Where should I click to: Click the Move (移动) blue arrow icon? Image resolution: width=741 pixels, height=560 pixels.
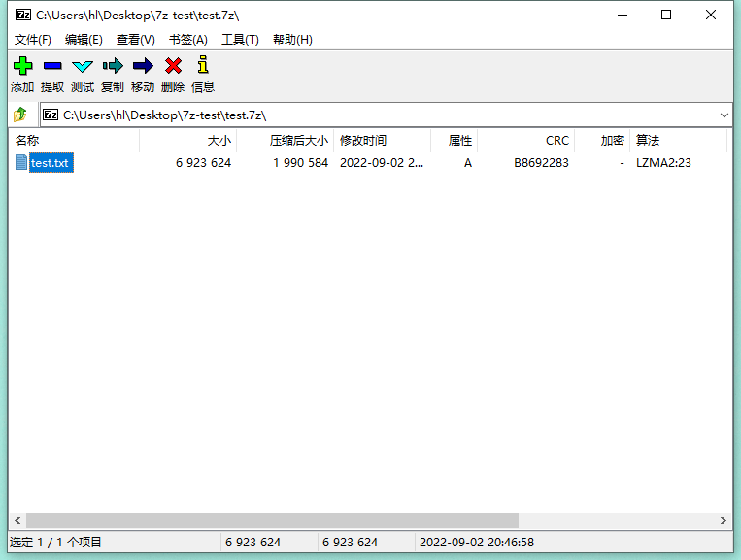coord(143,66)
